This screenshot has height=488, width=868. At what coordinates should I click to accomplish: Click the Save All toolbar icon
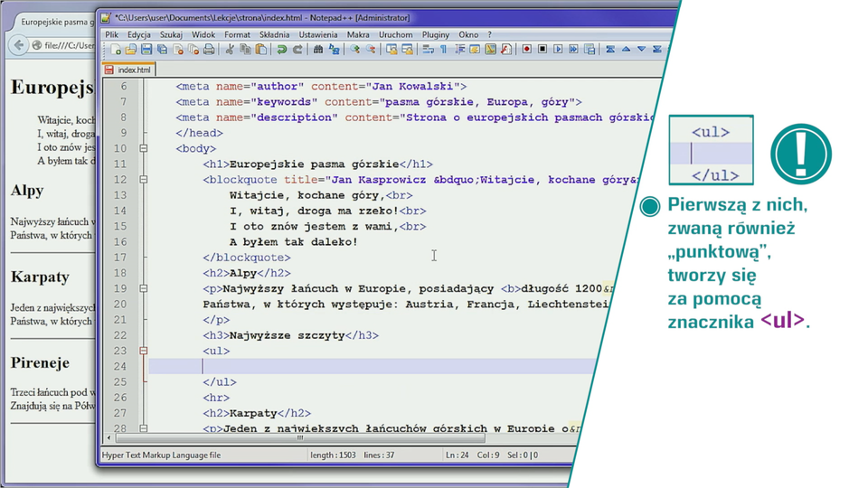[162, 50]
